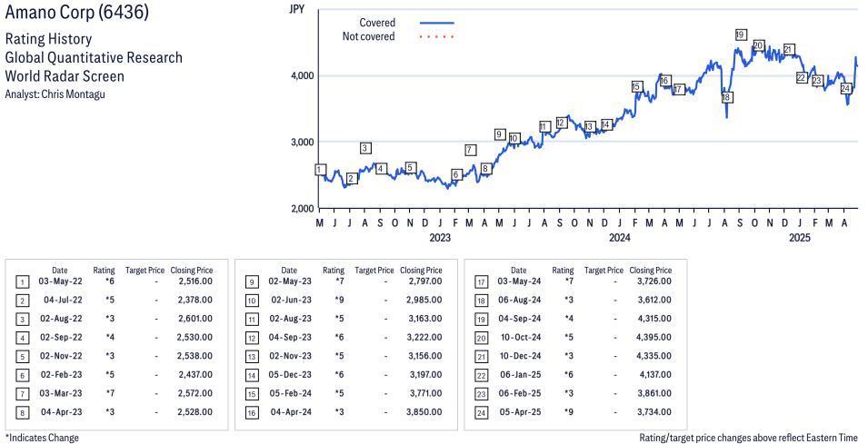Click the boxed row number 17 in table
868x444 pixels.
tap(482, 282)
